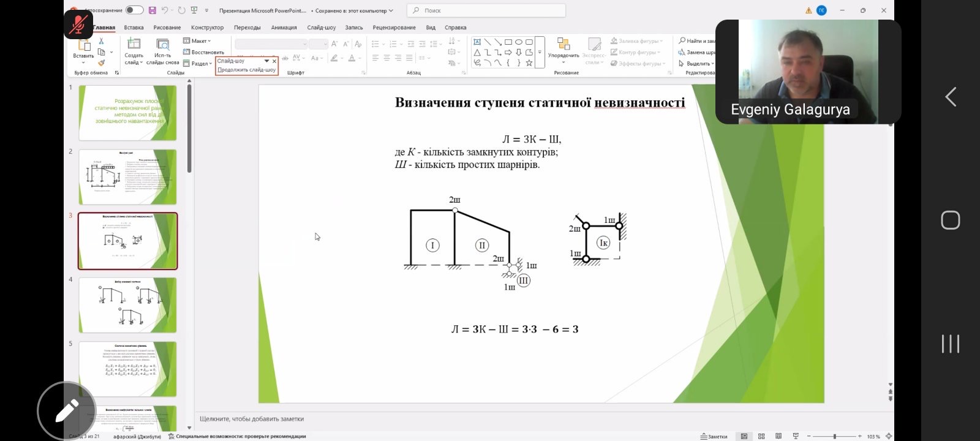Open the Рисование tab

coord(167,28)
